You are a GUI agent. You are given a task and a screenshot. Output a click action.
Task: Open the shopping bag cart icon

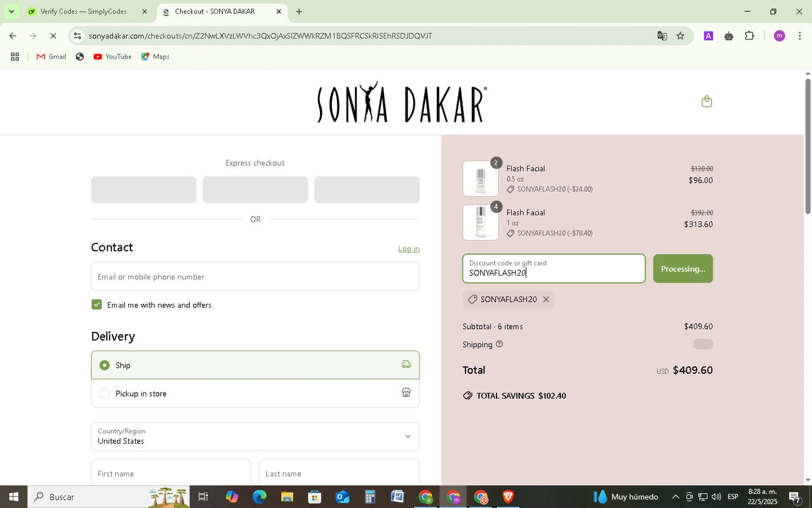click(706, 101)
